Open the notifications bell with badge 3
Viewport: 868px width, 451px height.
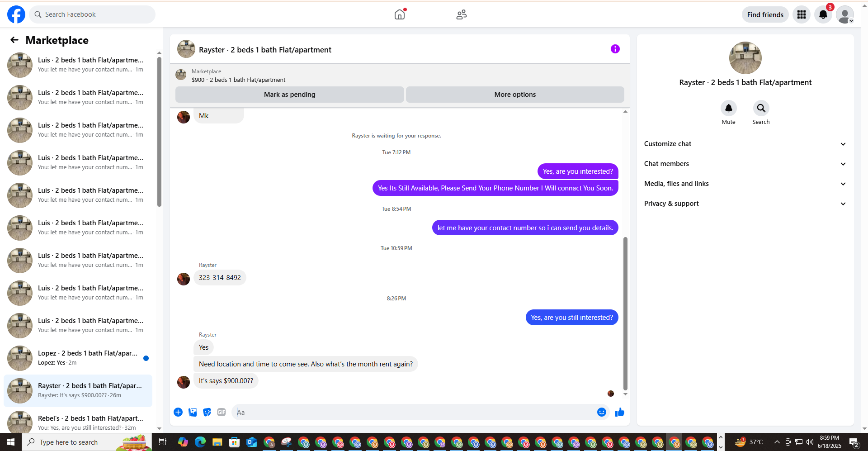pos(823,14)
